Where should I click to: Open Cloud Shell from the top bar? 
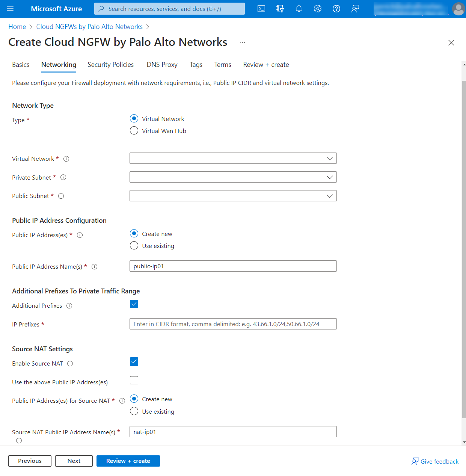261,9
